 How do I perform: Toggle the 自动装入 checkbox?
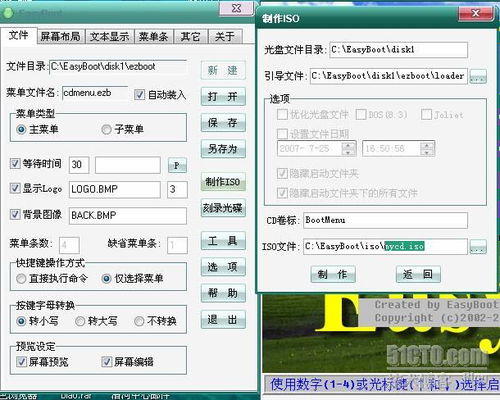pos(139,95)
